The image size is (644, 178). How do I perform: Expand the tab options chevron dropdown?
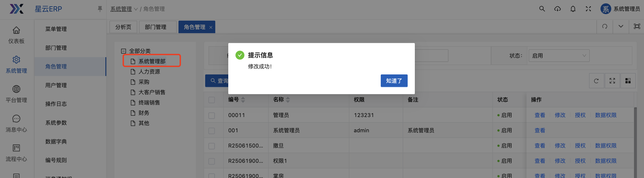pos(620,26)
